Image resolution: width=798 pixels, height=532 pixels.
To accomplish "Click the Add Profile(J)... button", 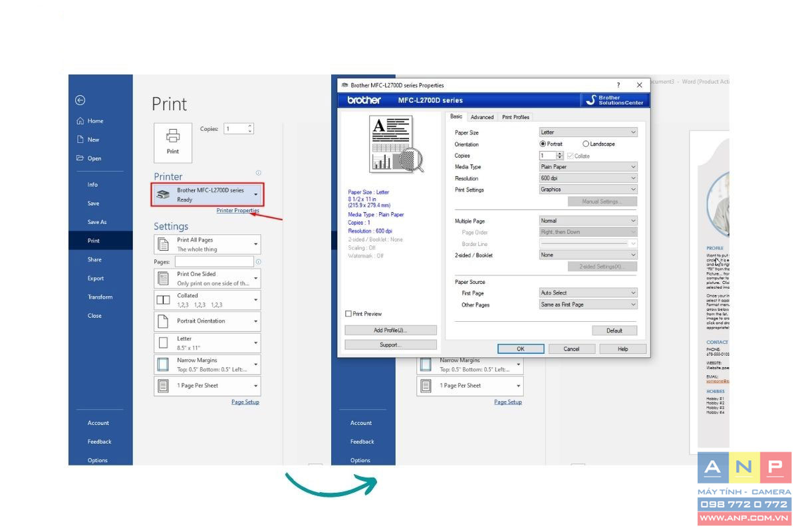I will point(390,330).
